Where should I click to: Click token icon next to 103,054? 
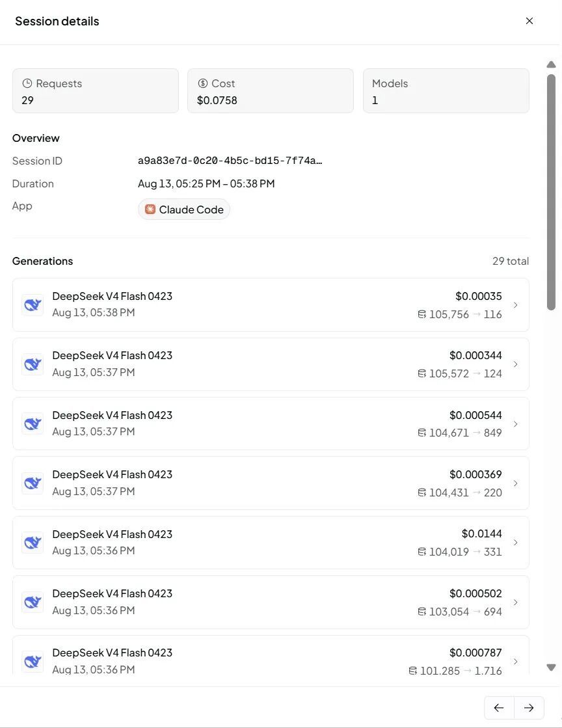click(422, 612)
